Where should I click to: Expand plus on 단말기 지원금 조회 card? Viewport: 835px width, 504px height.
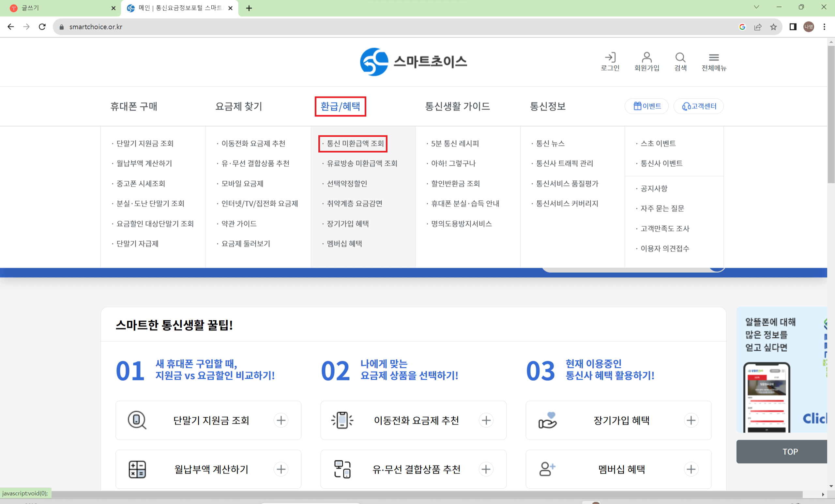coord(281,420)
